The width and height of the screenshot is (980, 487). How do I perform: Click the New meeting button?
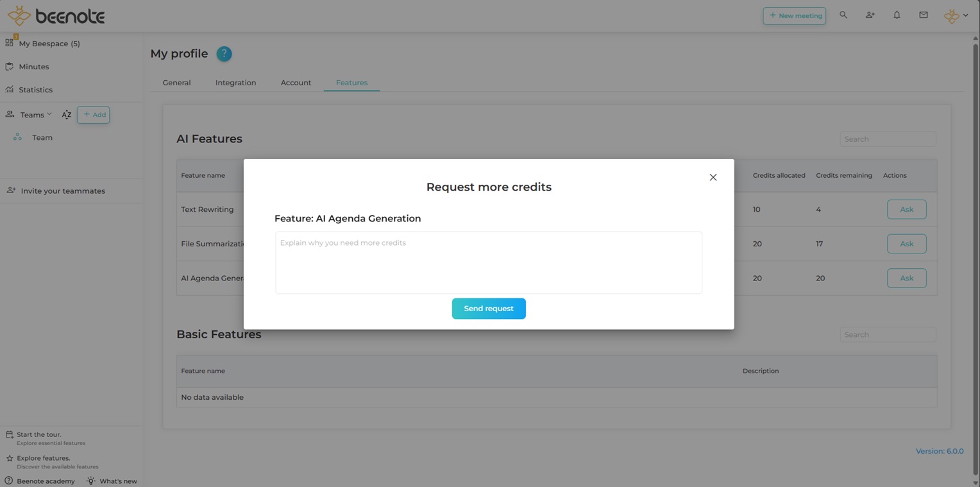[794, 16]
